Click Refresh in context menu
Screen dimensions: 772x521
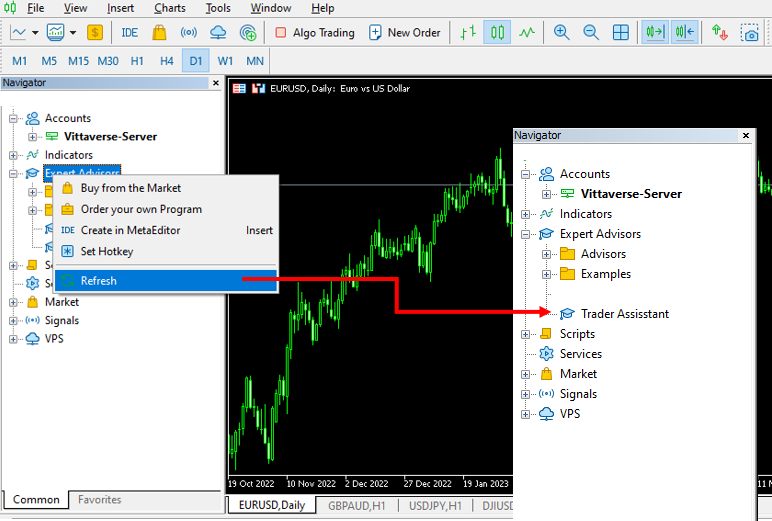point(166,281)
